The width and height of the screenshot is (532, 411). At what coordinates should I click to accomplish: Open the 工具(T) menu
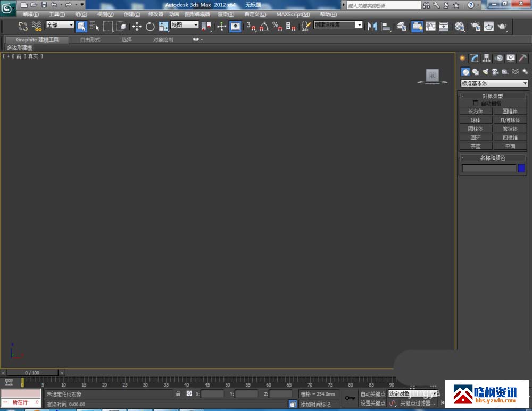click(x=57, y=14)
